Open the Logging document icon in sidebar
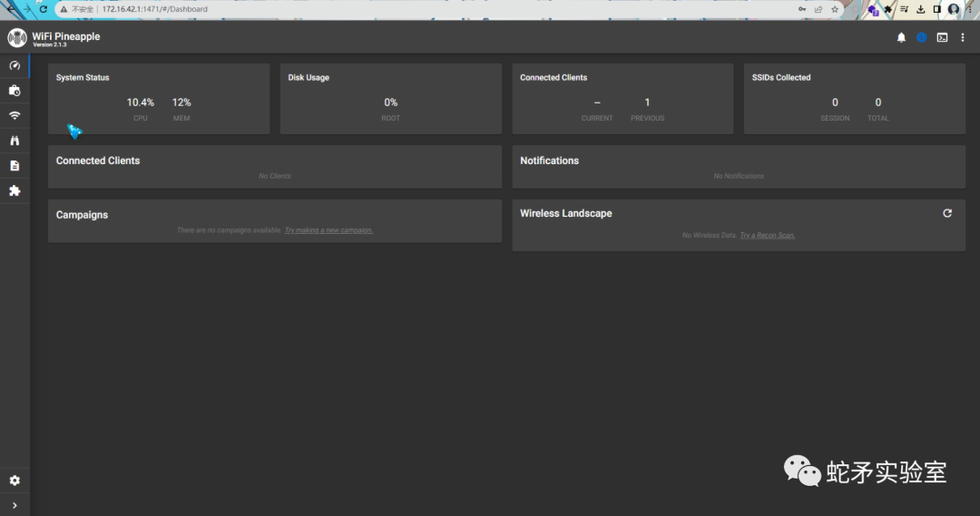The image size is (980, 516). pyautogui.click(x=15, y=166)
